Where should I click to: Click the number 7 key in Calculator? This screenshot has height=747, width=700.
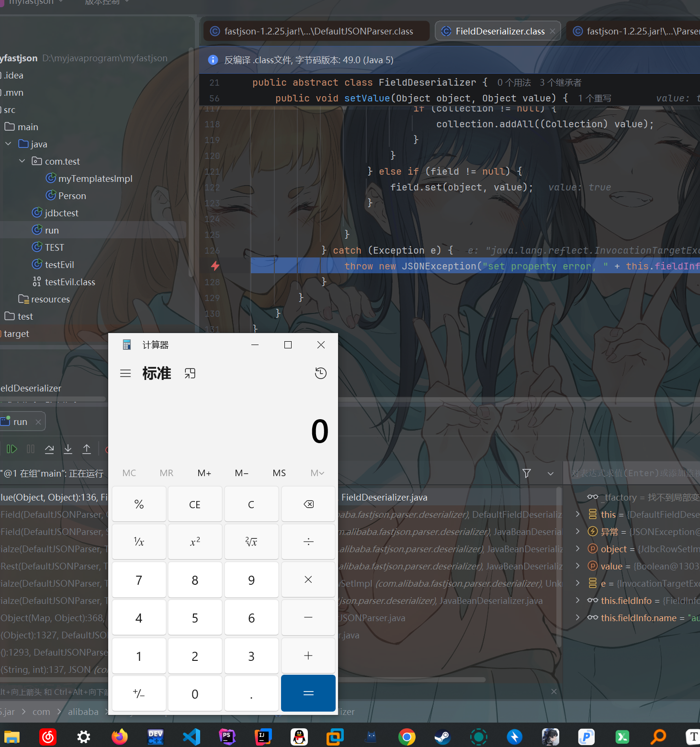[139, 580]
